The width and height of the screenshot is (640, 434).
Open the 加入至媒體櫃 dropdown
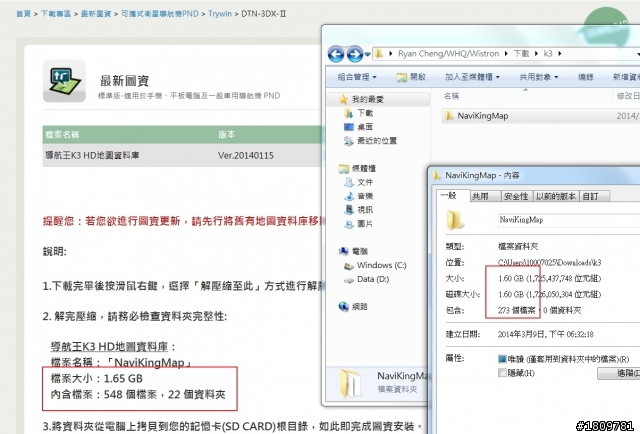472,77
